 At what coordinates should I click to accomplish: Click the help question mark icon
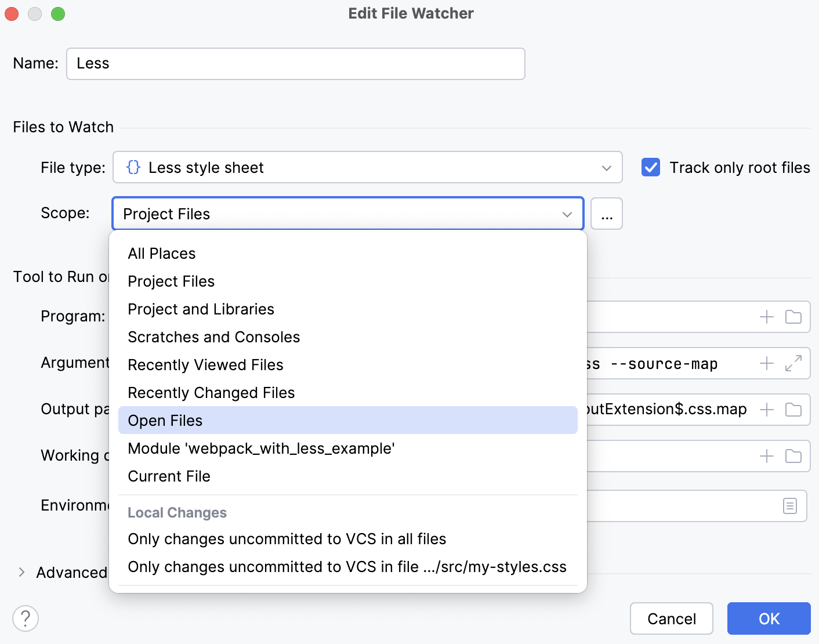pos(26,618)
